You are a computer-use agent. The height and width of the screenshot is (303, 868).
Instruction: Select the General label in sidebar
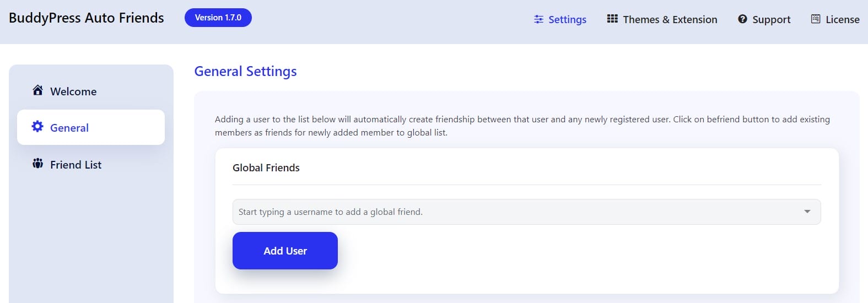point(69,128)
